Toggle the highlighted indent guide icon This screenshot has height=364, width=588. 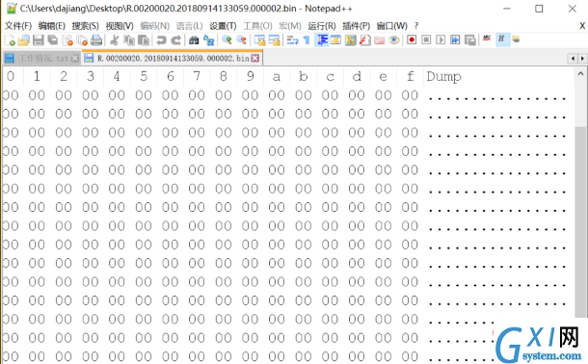tap(322, 40)
